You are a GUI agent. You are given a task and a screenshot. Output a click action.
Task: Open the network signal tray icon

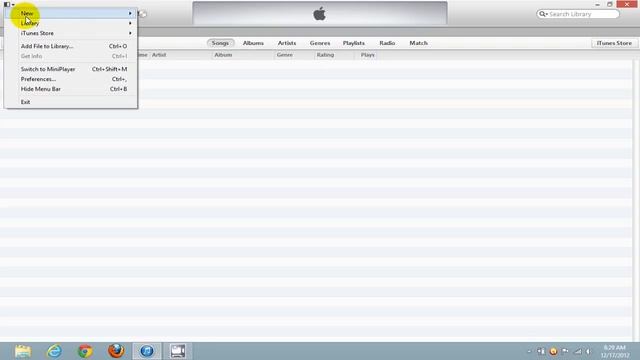(x=578, y=351)
